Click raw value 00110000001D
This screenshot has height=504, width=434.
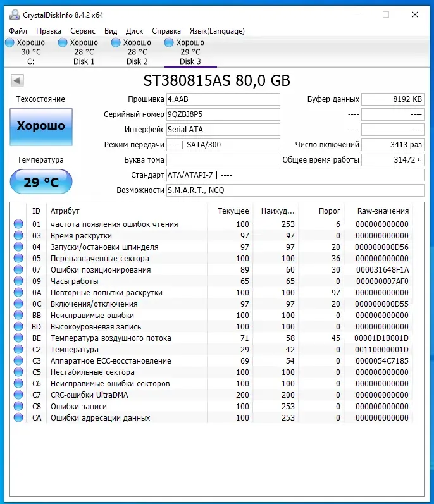(x=382, y=350)
